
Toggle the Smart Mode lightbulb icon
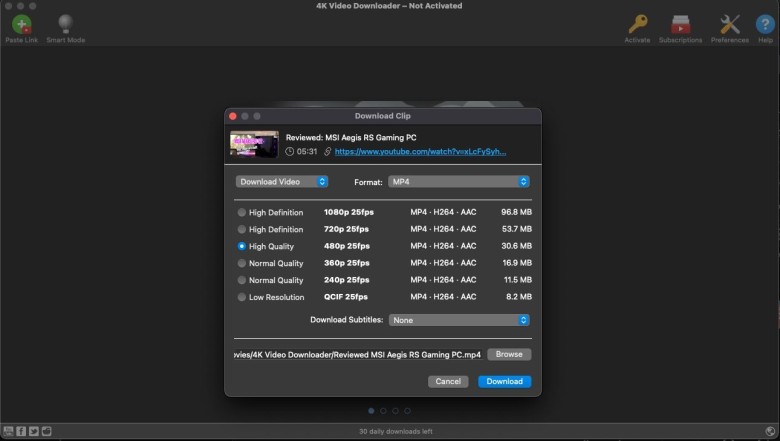66,24
